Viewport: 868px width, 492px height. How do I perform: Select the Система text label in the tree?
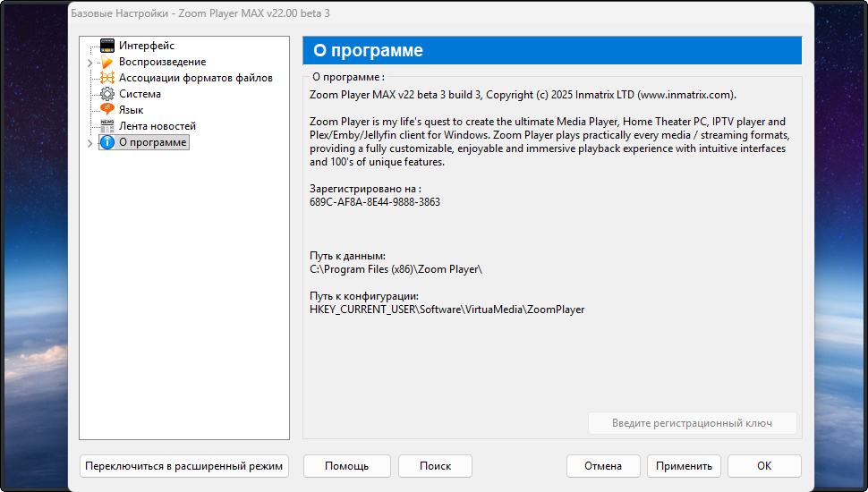pos(140,94)
